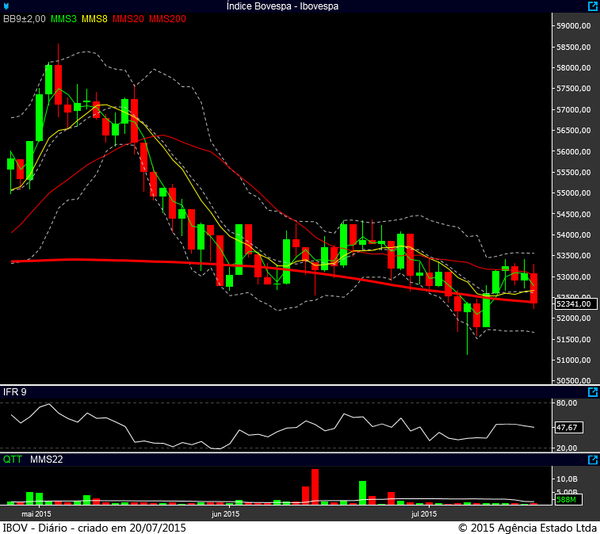
Task: Select the MMS22 volume average label
Action: [46, 459]
